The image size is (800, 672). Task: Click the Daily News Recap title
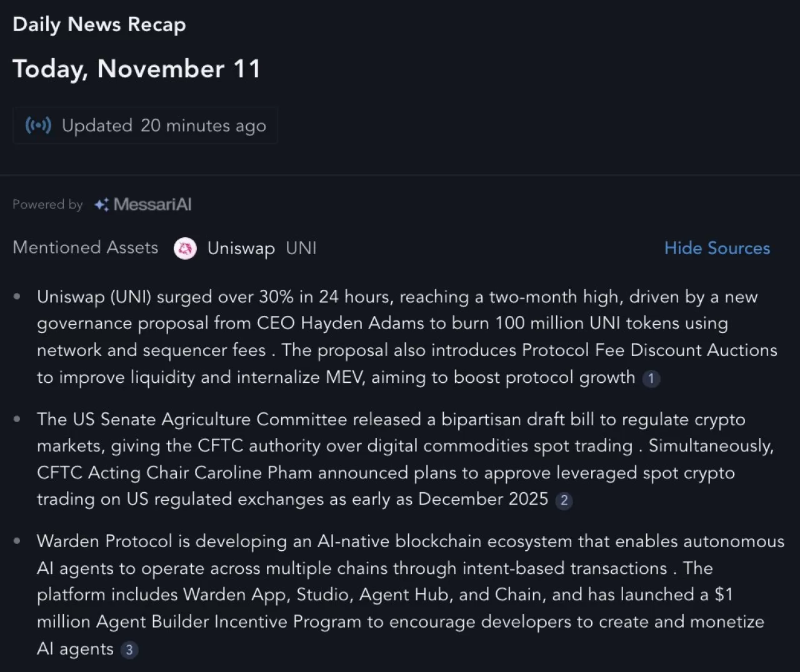click(99, 24)
